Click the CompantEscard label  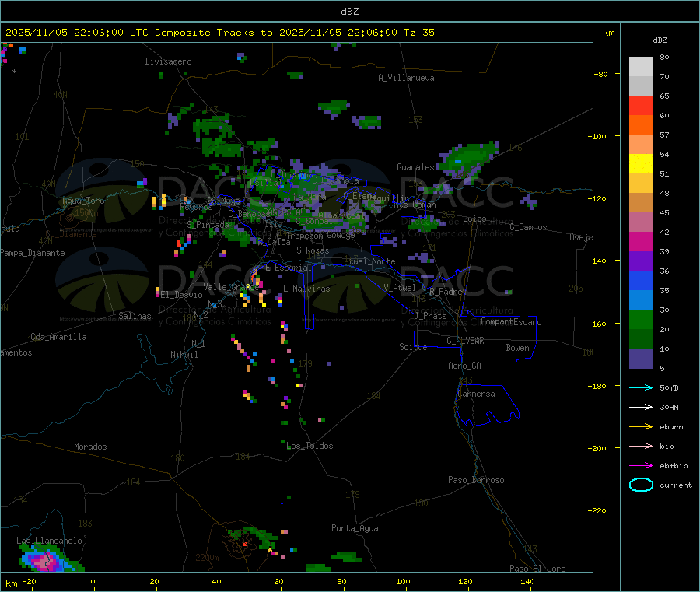tap(511, 321)
